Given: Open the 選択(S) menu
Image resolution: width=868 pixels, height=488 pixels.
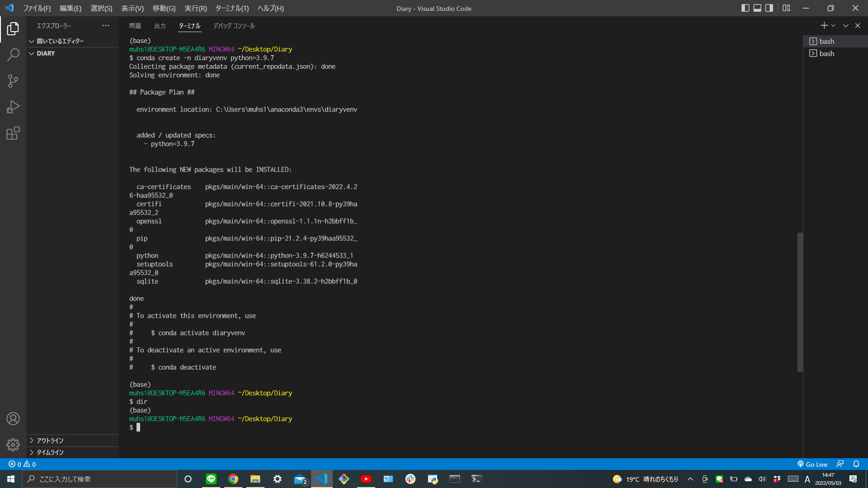Looking at the screenshot, I should click(101, 8).
